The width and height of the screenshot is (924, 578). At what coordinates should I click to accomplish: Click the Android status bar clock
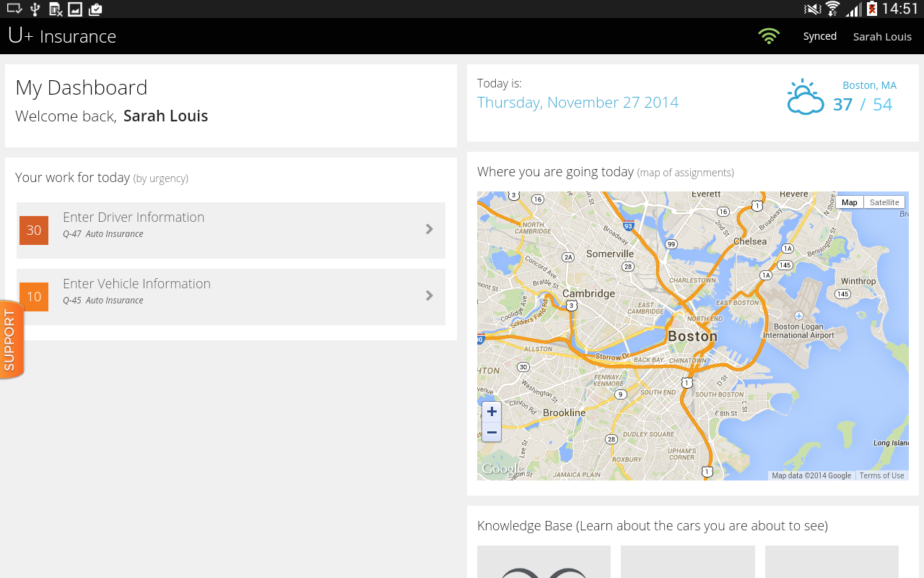[x=899, y=9]
